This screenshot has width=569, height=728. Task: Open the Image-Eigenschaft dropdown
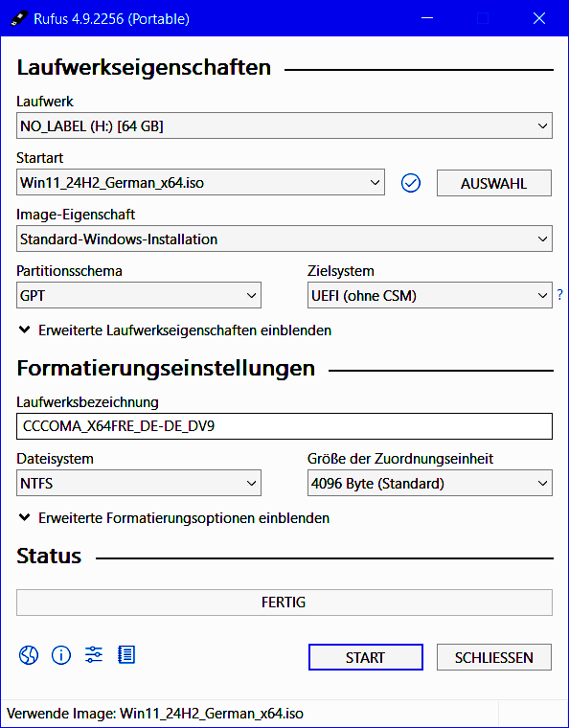click(x=284, y=239)
